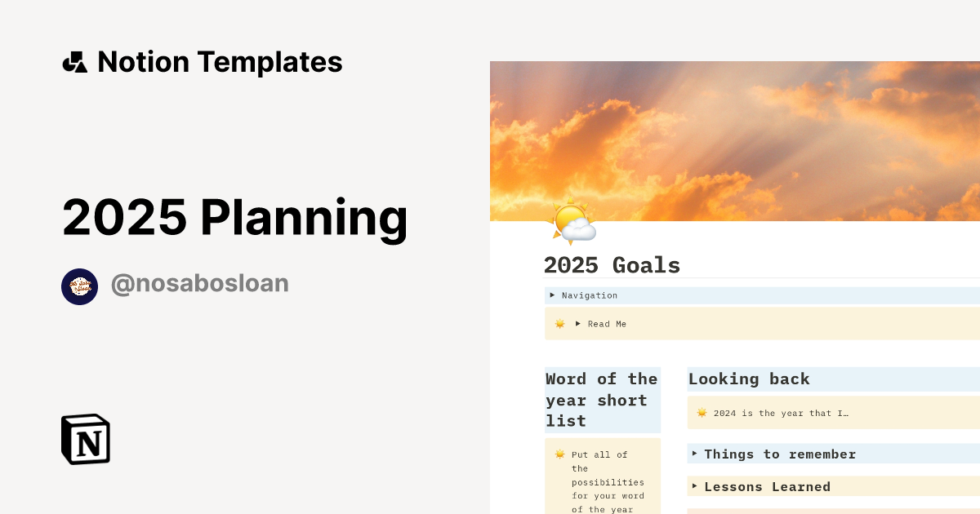
Task: Open the @nosabosloan creator profile link
Action: pyautogui.click(x=200, y=284)
